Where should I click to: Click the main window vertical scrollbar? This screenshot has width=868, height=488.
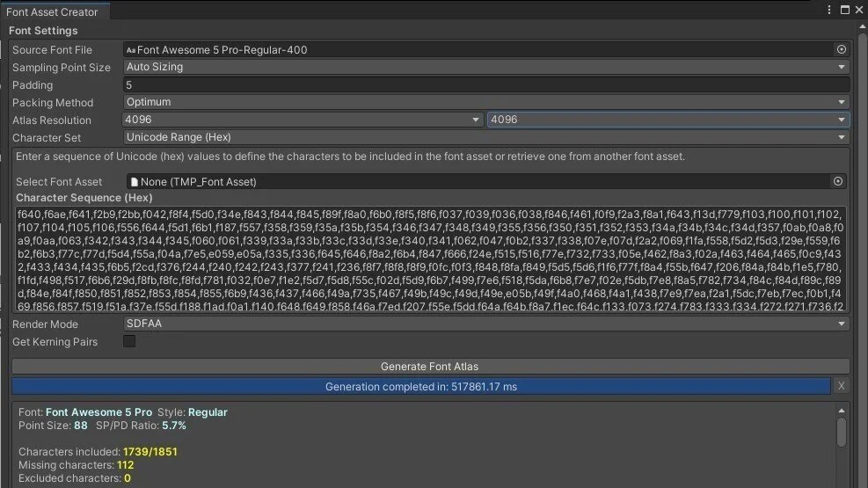pyautogui.click(x=863, y=260)
